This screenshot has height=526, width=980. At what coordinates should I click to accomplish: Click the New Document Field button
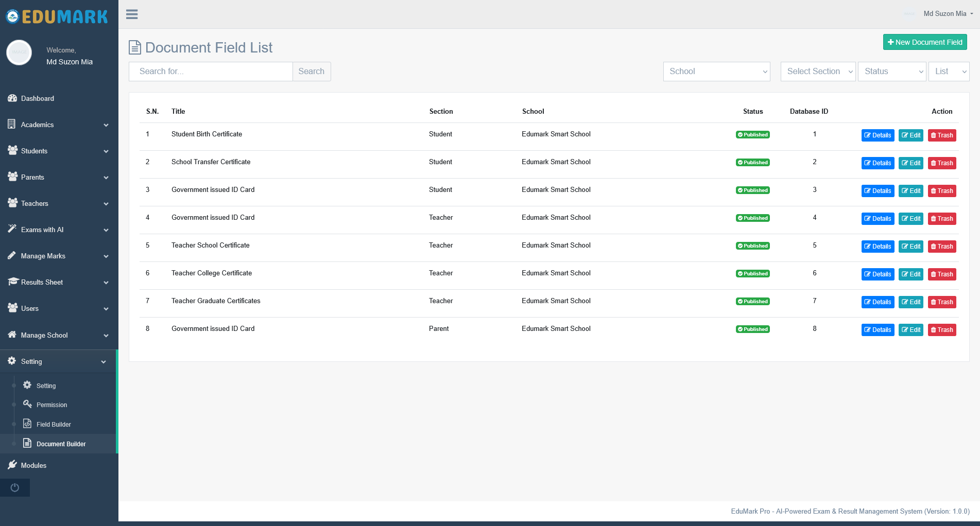pos(925,42)
